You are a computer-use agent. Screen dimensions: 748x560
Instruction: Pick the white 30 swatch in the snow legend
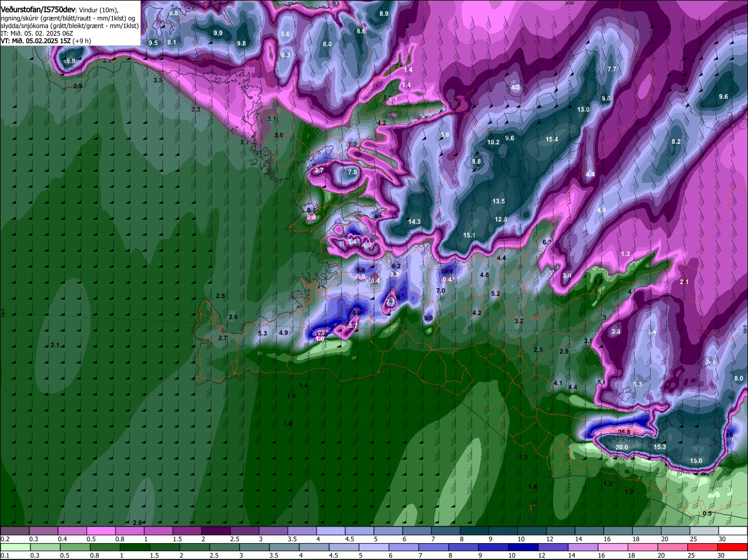pos(733,531)
